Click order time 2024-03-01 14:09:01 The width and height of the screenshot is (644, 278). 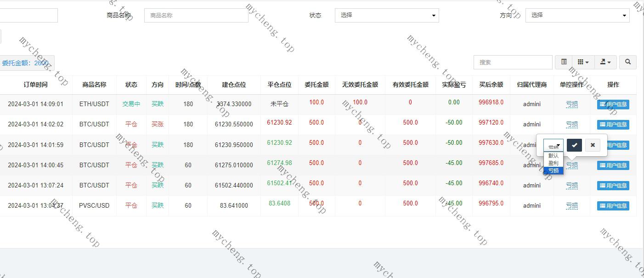[35, 104]
